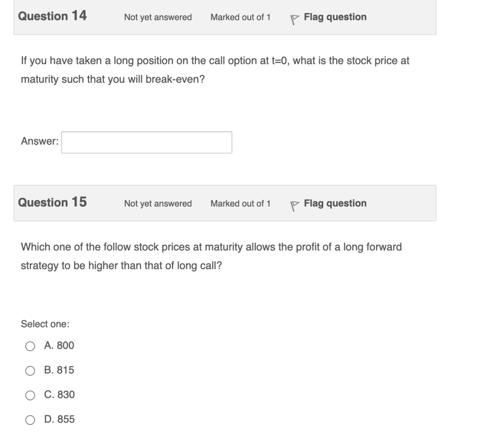Select radio button for option B. 815
Image resolution: width=493 pixels, height=448 pixels.
click(30, 370)
